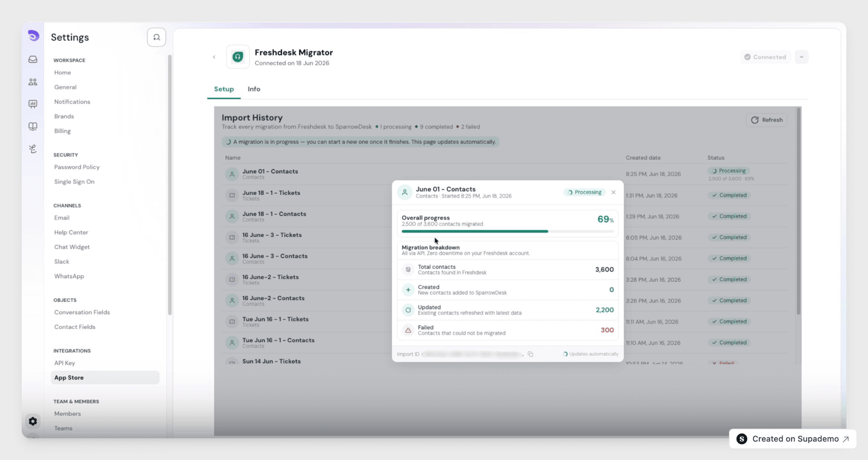Expand the dropdown arrow next to Connected
The height and width of the screenshot is (460, 868).
coord(801,57)
